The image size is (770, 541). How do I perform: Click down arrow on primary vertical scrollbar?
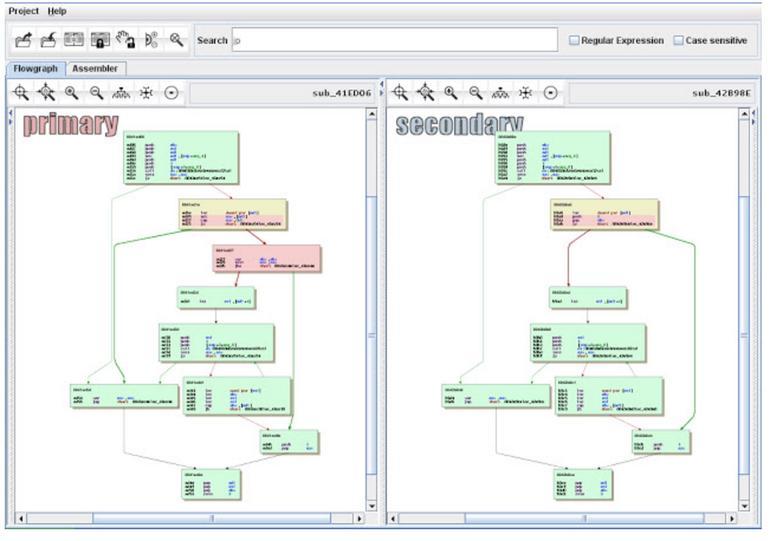pos(372,505)
